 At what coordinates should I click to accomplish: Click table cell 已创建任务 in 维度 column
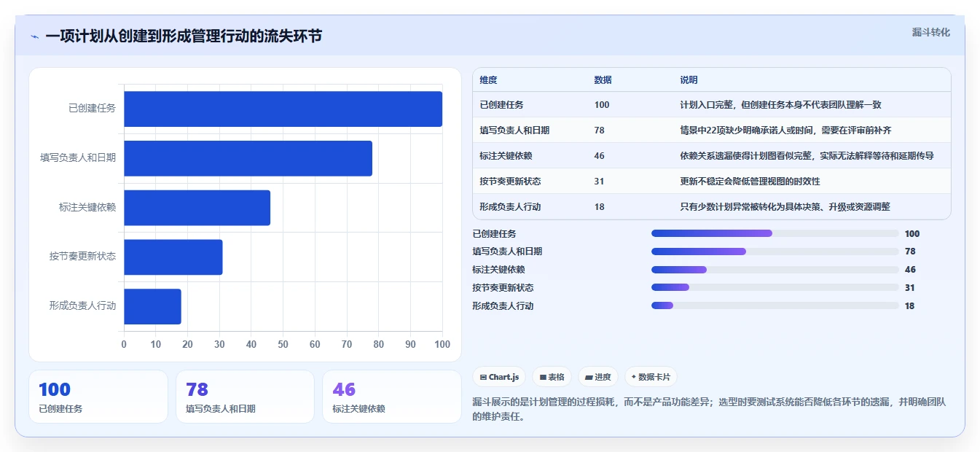tap(501, 105)
